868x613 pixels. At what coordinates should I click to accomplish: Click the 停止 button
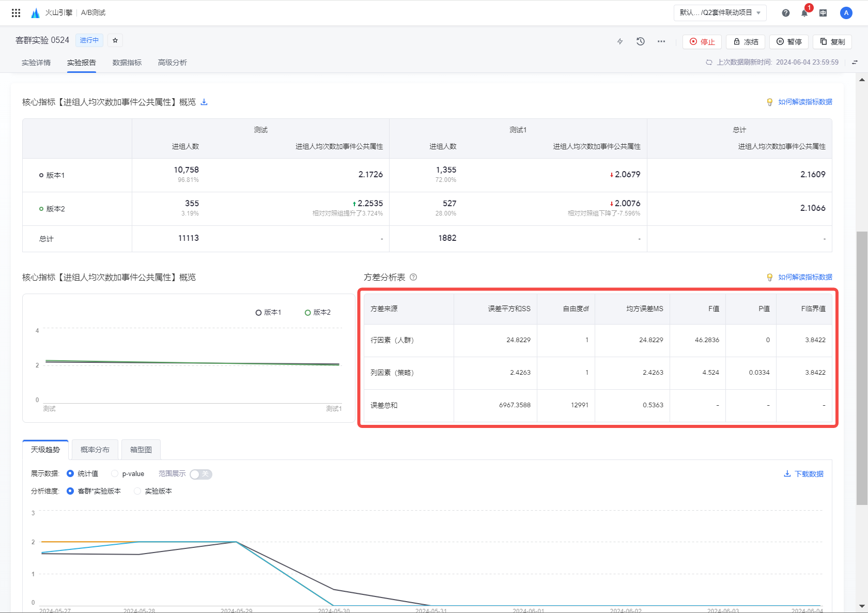pyautogui.click(x=702, y=42)
